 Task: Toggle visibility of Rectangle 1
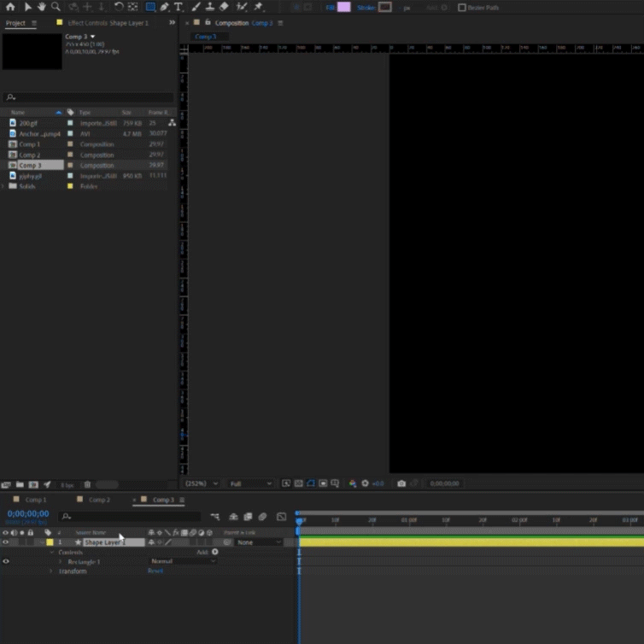[x=6, y=561]
